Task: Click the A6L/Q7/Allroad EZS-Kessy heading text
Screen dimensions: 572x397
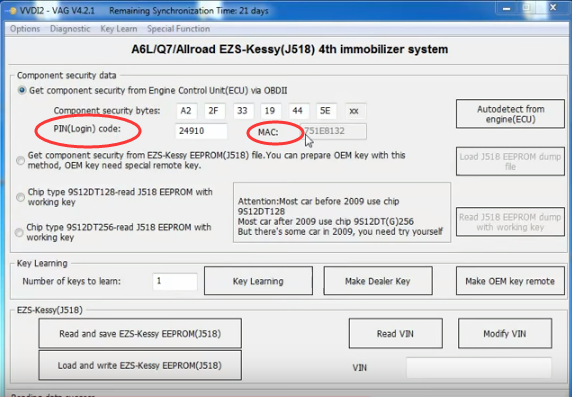Action: tap(290, 49)
